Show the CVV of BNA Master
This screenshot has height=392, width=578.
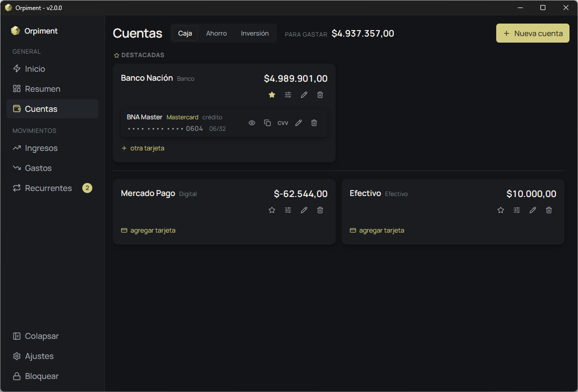[x=283, y=123]
